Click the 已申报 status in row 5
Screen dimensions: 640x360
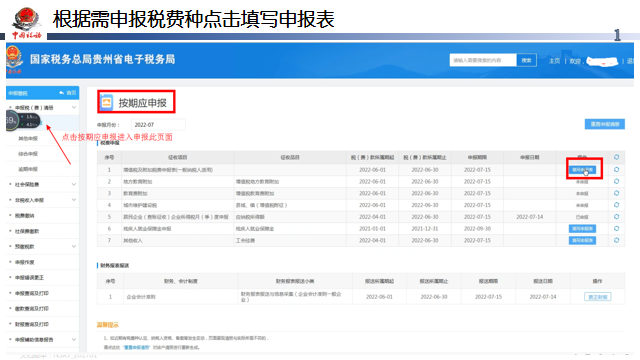[x=582, y=217]
